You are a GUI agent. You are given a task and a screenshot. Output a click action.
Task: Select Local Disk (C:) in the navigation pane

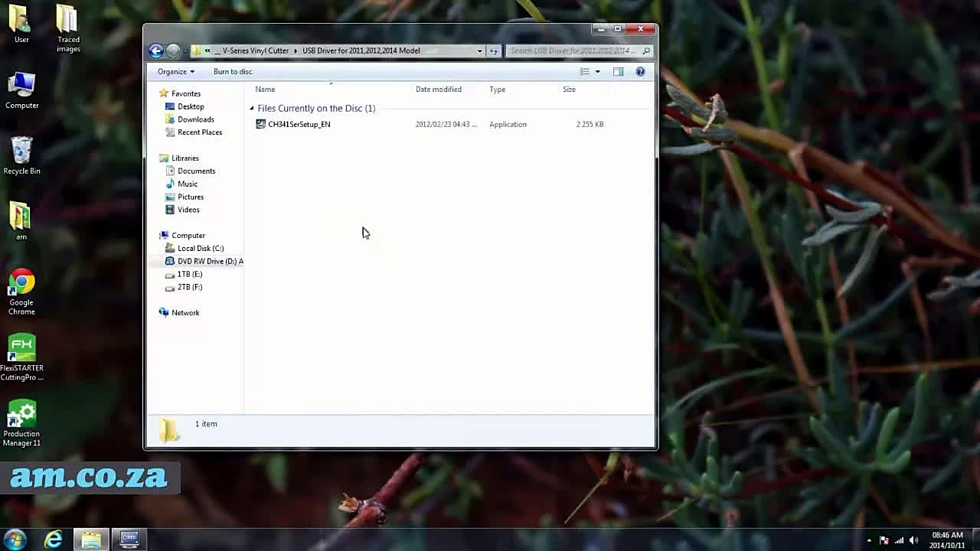(x=201, y=249)
